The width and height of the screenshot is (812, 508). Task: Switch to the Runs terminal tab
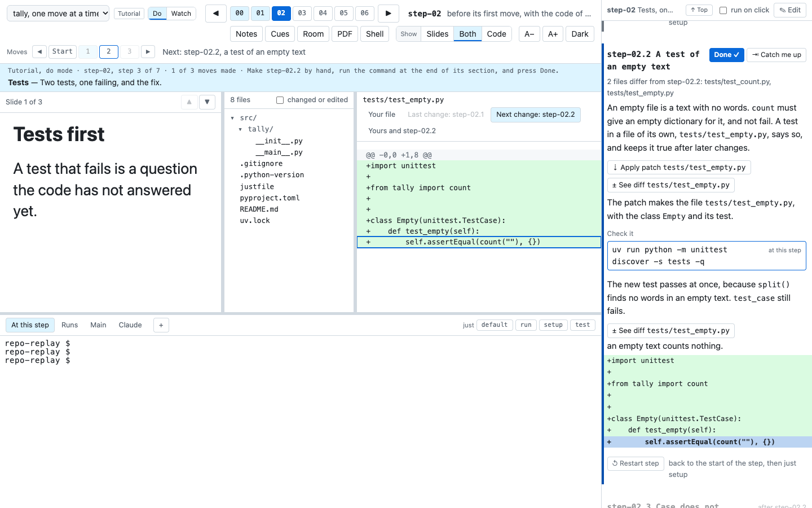[70, 325]
